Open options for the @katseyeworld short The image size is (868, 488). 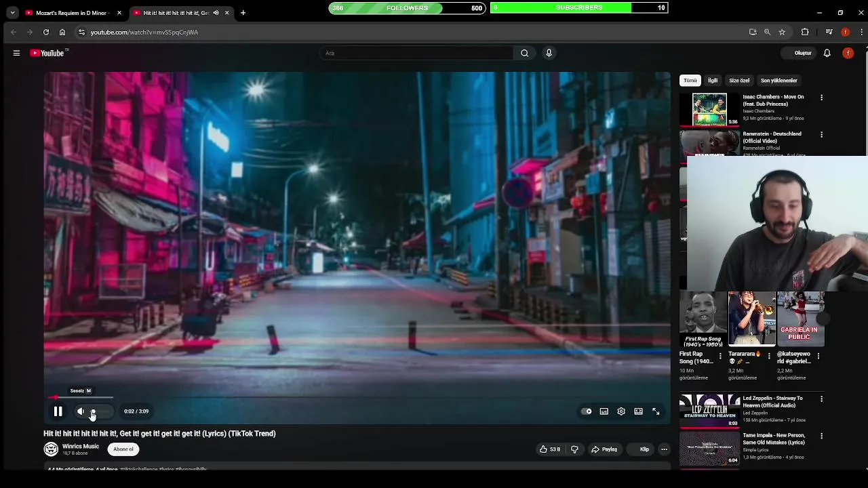pyautogui.click(x=818, y=356)
